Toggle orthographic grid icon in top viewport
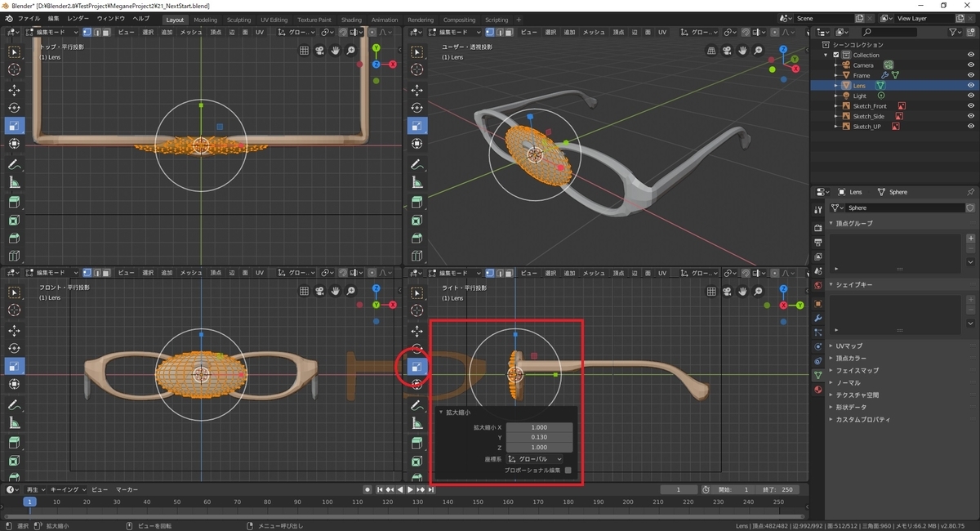This screenshot has width=980, height=531. click(305, 50)
